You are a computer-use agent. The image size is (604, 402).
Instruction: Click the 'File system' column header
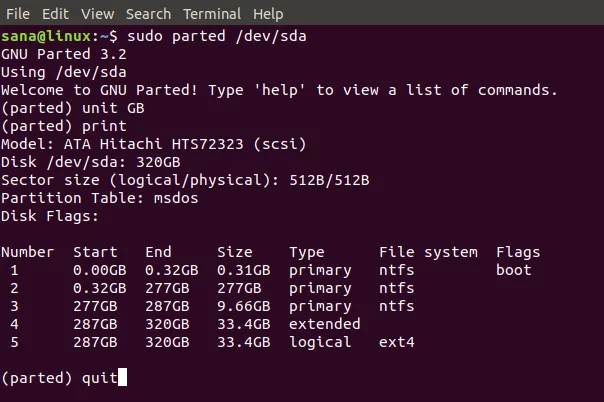428,252
